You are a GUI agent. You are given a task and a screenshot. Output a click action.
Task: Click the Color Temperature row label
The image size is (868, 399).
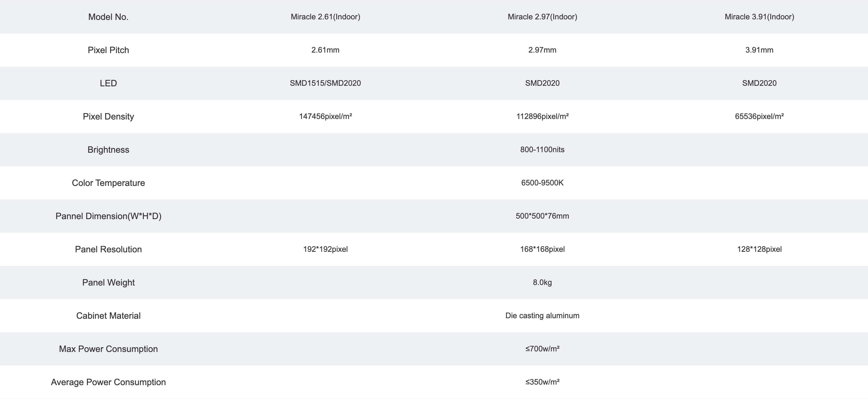(108, 183)
